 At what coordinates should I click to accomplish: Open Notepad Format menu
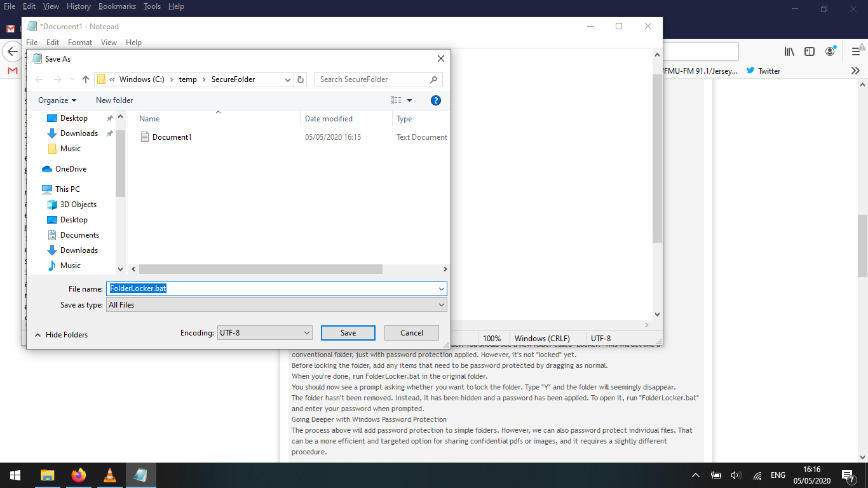point(80,43)
